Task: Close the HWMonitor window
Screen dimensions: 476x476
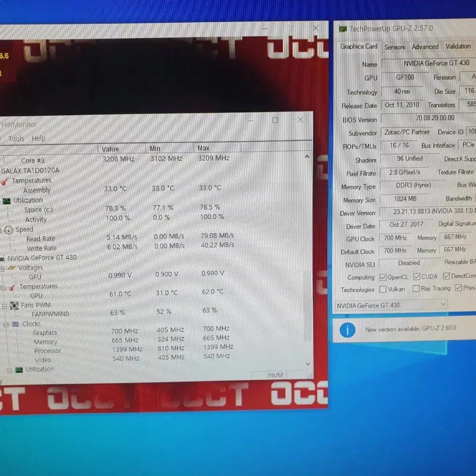Action: [x=300, y=120]
